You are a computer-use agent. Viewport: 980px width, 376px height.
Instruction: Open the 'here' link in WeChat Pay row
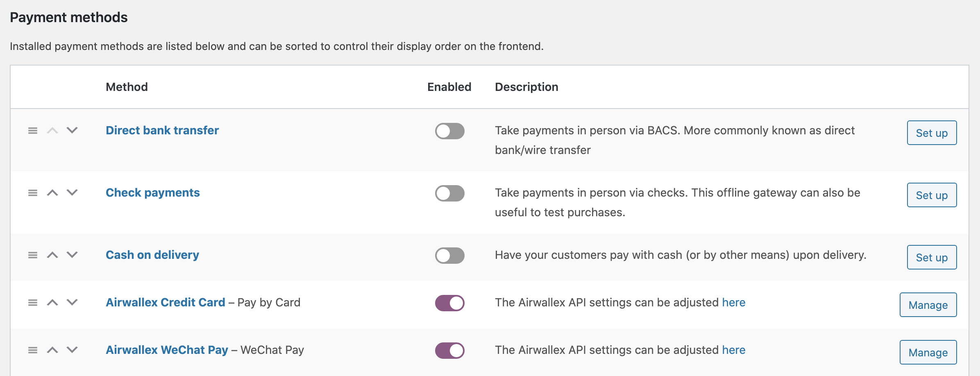(x=734, y=350)
